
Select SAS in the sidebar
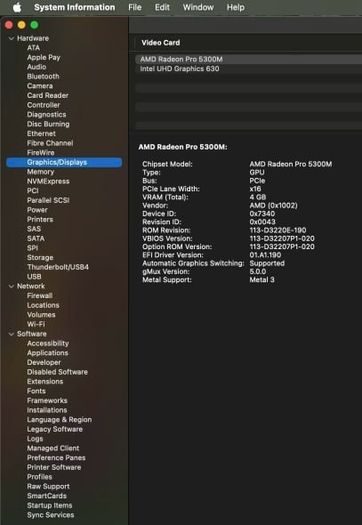tap(34, 229)
